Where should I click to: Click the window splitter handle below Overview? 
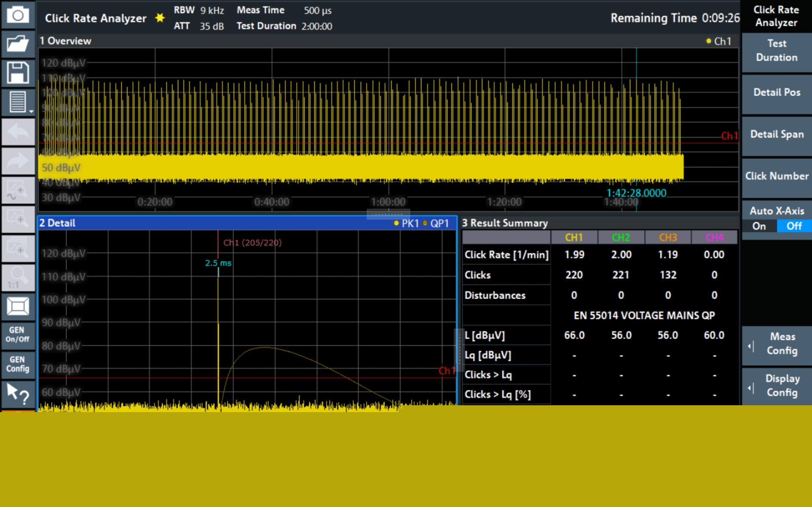click(388, 214)
